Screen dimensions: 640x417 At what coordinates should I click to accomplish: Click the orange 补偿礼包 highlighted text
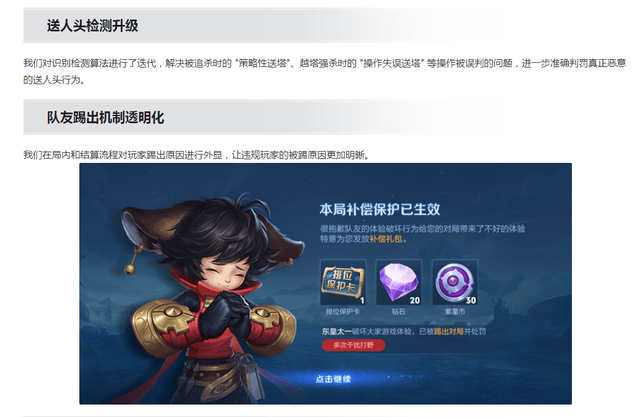click(385, 239)
